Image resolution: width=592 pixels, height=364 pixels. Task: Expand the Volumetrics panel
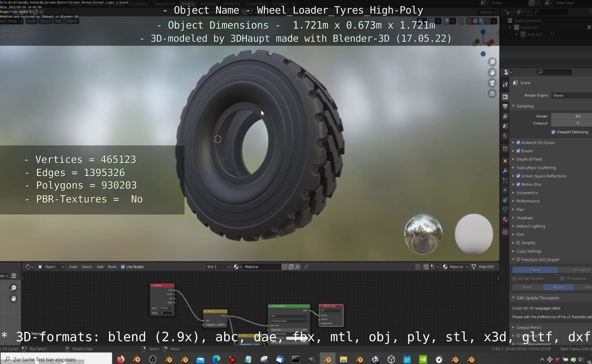[513, 193]
